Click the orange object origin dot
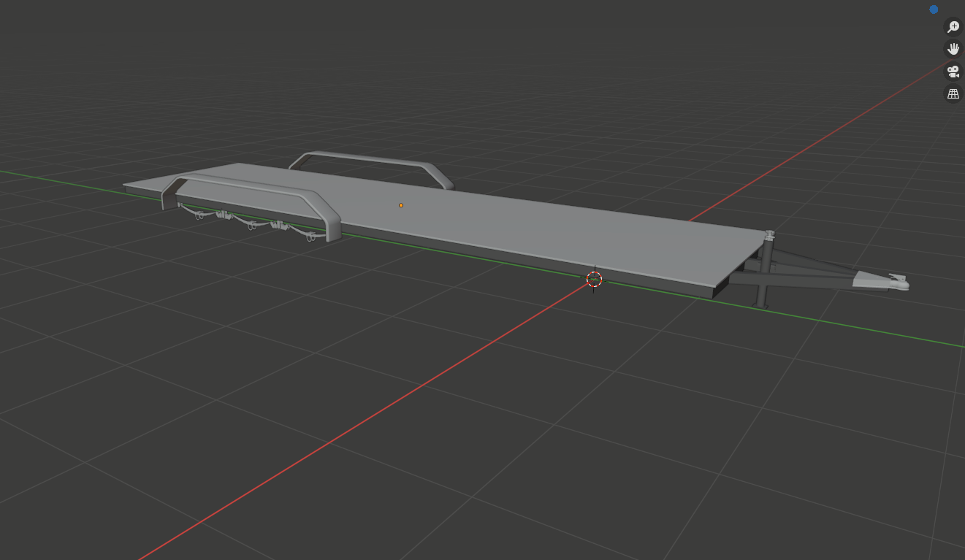The width and height of the screenshot is (965, 560). 401,205
